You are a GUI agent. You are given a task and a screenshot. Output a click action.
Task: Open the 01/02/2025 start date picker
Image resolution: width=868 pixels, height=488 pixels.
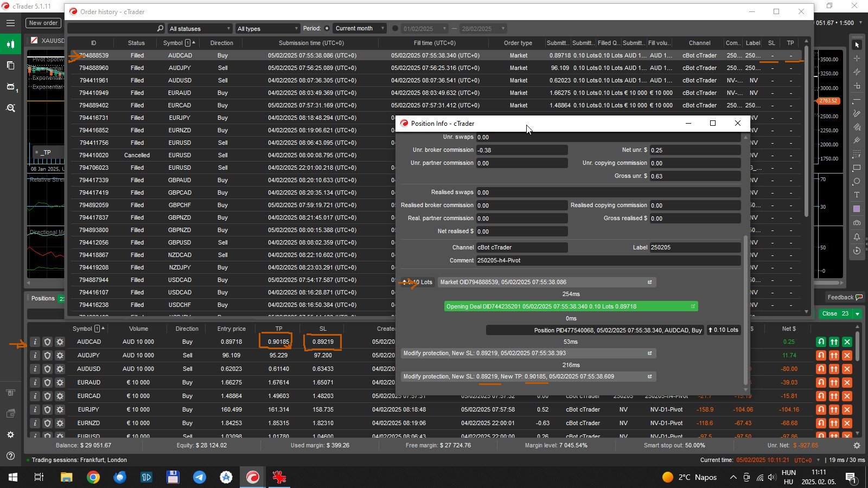[424, 29]
